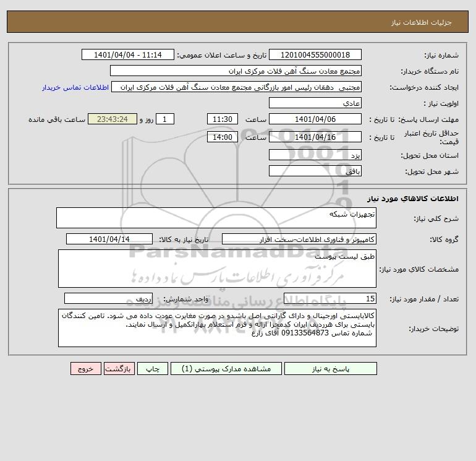Click the شهر محل تحویل label
This screenshot has height=461, width=476.
pyautogui.click(x=432, y=171)
